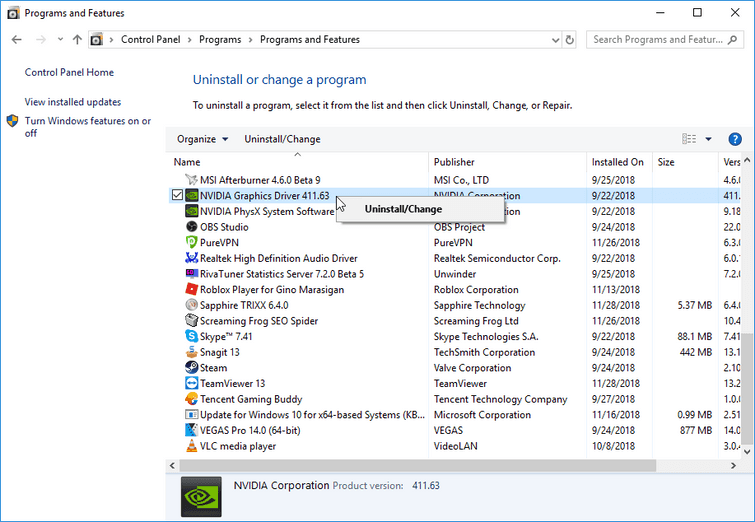Select Tencent Technology Company publisher cell
The image size is (755, 522).
coord(500,399)
